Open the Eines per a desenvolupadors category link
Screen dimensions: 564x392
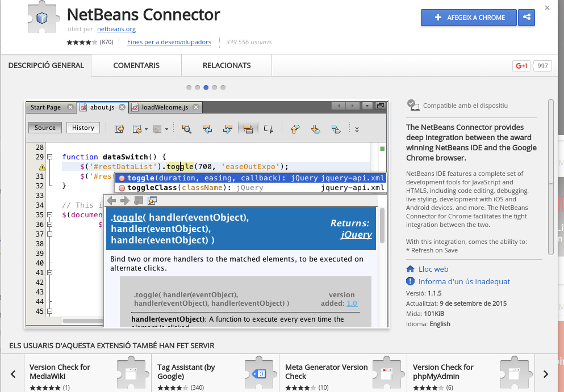point(169,42)
